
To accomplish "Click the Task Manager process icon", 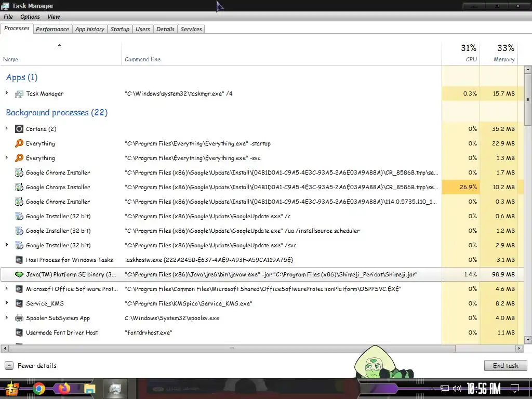I will tap(19, 94).
